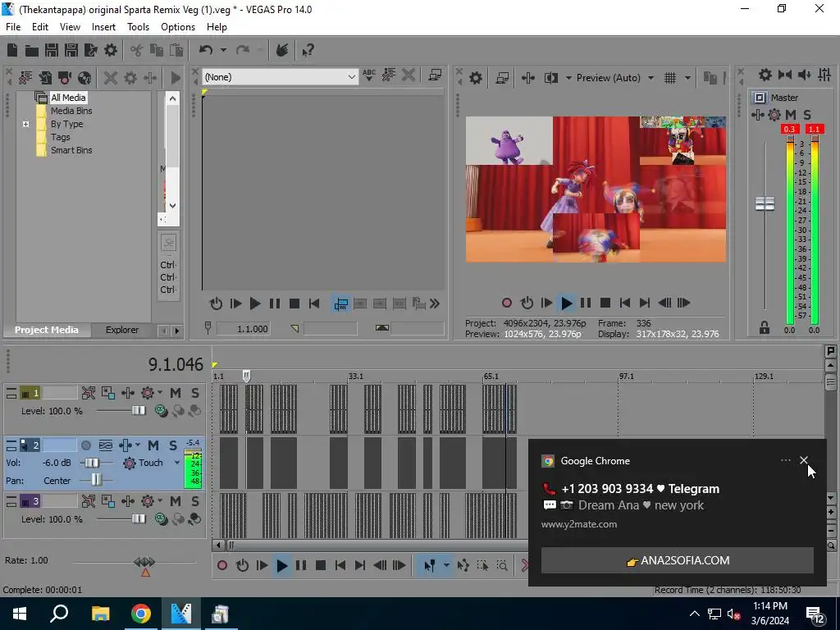Solo audio track 2
The image size is (840, 630).
[173, 445]
